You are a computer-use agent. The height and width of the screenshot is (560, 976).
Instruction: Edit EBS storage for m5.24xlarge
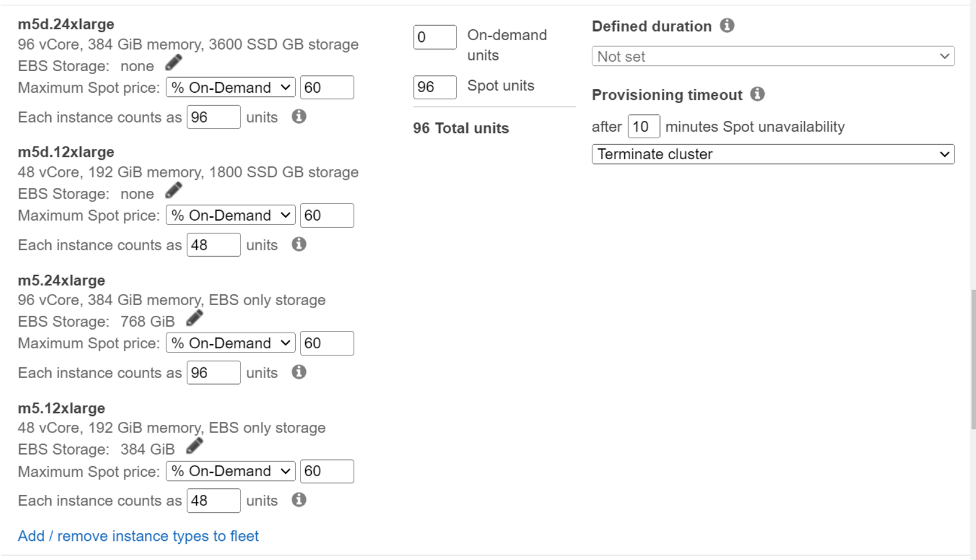click(x=194, y=319)
